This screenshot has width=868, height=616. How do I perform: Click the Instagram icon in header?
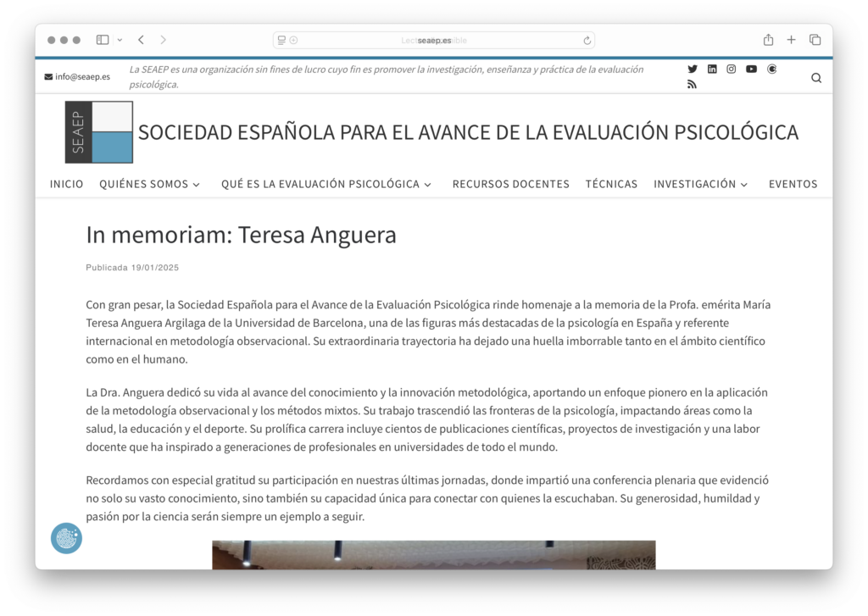click(732, 69)
